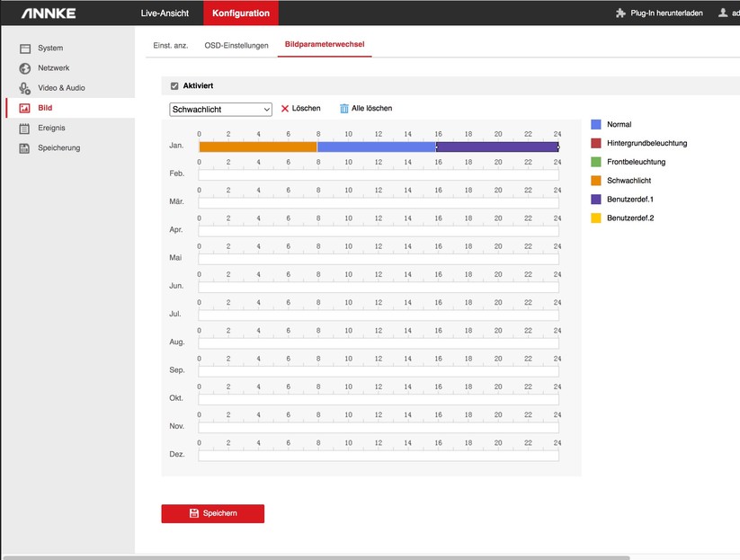Open the Schwachlicht dropdown menu
Image resolution: width=740 pixels, height=560 pixels.
[220, 110]
